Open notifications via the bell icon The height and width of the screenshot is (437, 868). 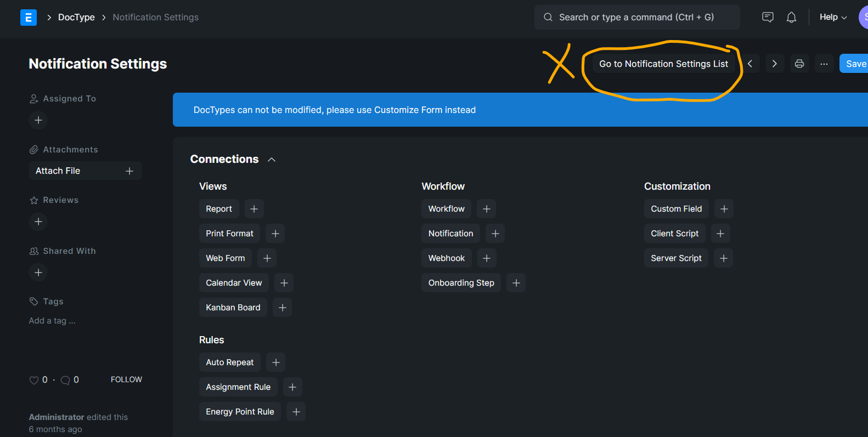pyautogui.click(x=791, y=17)
